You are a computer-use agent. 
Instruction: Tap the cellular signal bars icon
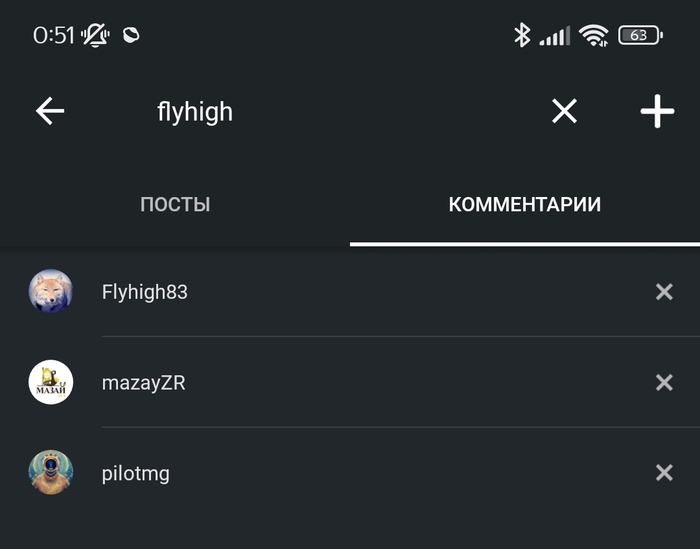pyautogui.click(x=555, y=36)
